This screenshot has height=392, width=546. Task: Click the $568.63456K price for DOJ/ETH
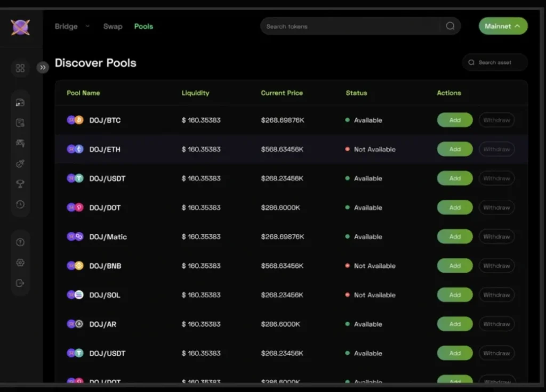(x=282, y=149)
